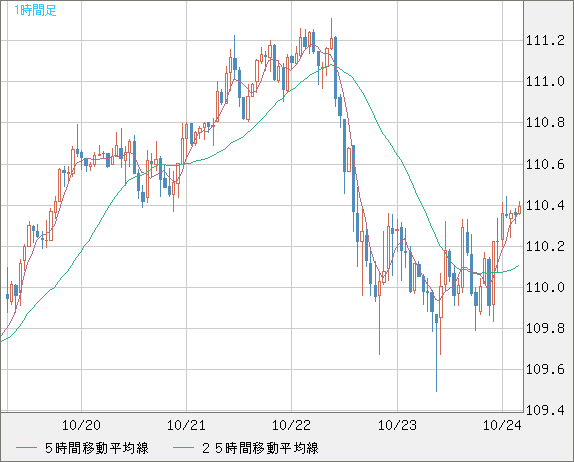
Task: Click the green legend line swatch
Action: (x=183, y=448)
